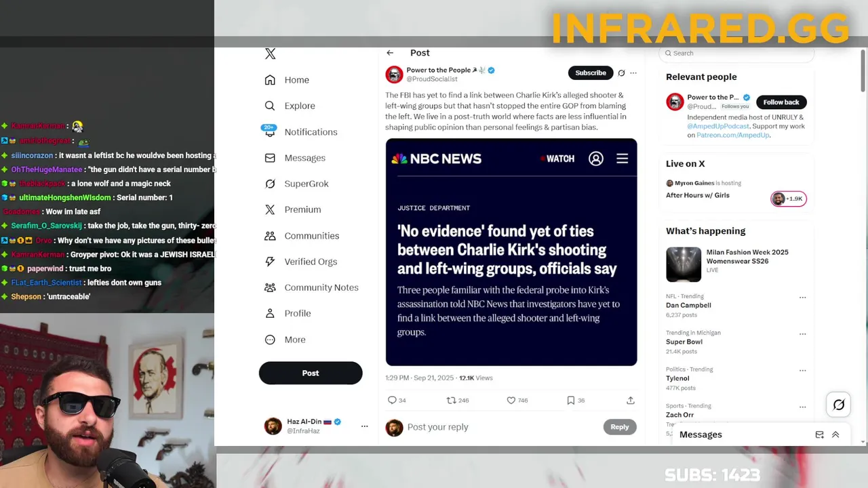
Task: Click the Verified Orgs lightning icon
Action: pyautogui.click(x=270, y=262)
